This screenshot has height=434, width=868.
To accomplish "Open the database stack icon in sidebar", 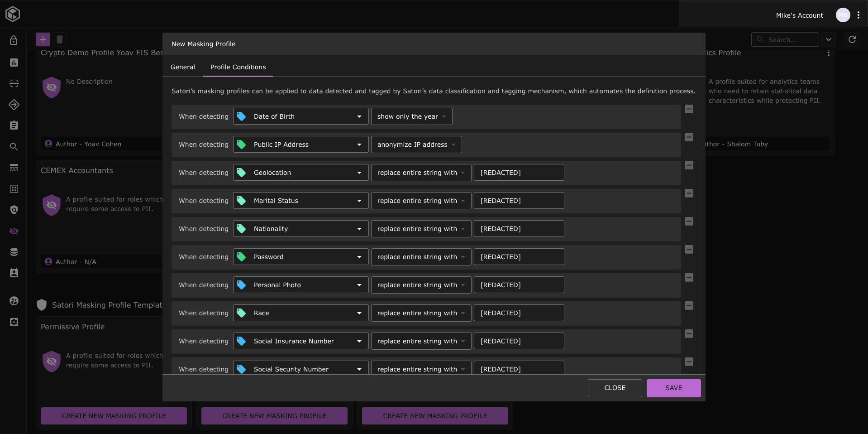I will click(14, 252).
